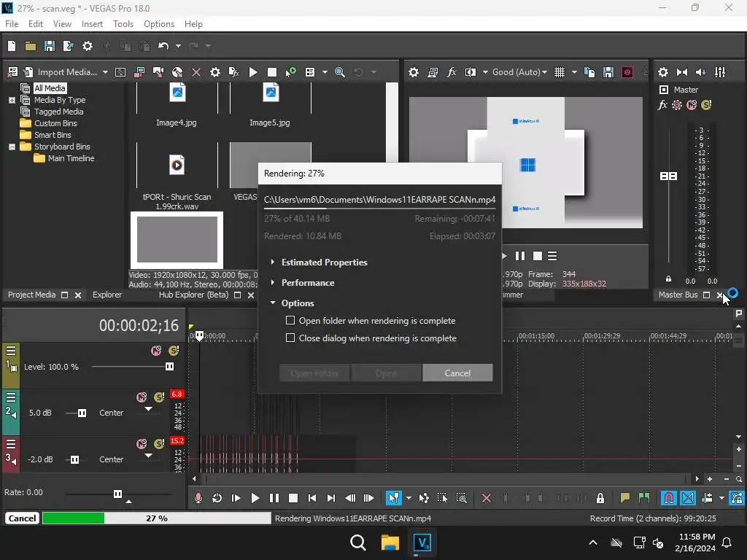Image resolution: width=747 pixels, height=560 pixels.
Task: Show the grid overlay in the preview
Action: click(x=560, y=72)
